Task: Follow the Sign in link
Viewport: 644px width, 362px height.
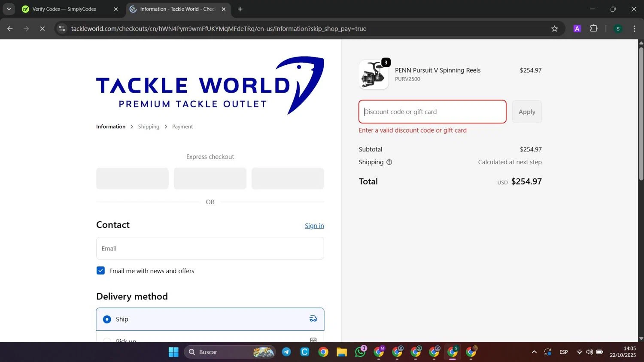Action: pyautogui.click(x=314, y=226)
